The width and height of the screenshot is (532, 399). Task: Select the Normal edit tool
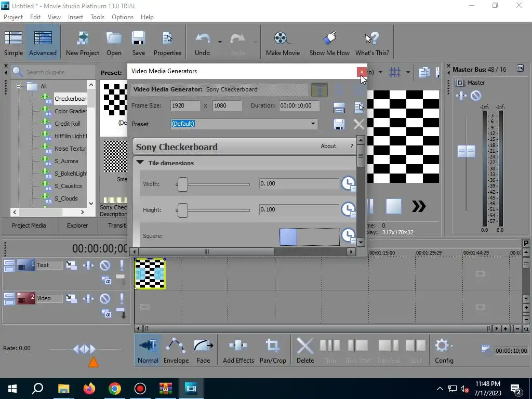point(148,351)
